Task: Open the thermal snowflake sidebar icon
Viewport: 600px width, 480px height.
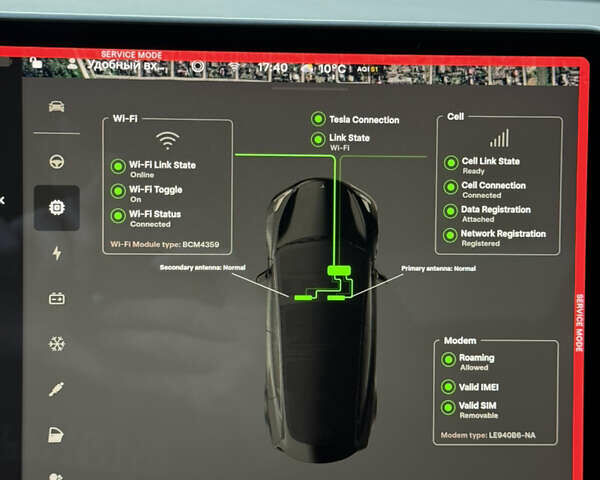Action: click(x=57, y=344)
